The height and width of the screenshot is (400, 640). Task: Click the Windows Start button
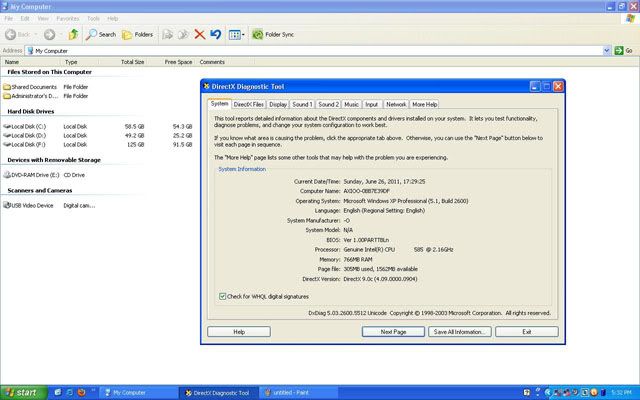pos(23,393)
